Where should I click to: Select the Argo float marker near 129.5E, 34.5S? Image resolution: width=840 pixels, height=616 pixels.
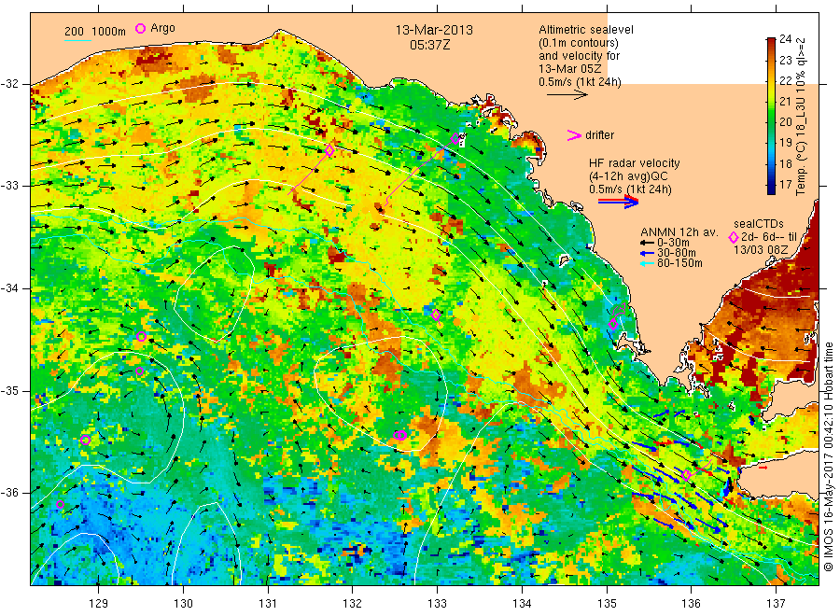point(142,336)
